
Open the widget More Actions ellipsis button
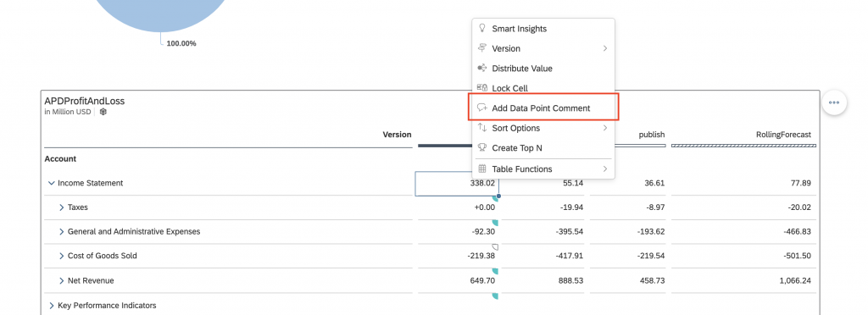pyautogui.click(x=834, y=102)
